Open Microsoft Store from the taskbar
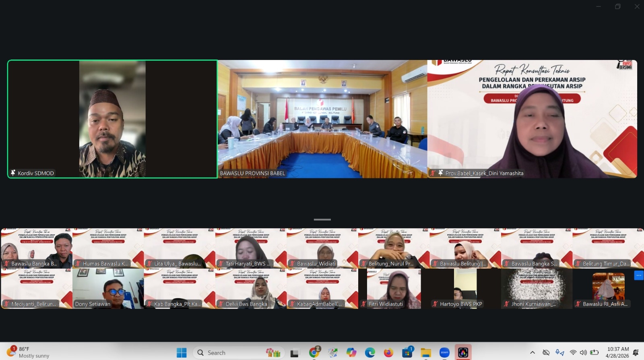 point(407,353)
